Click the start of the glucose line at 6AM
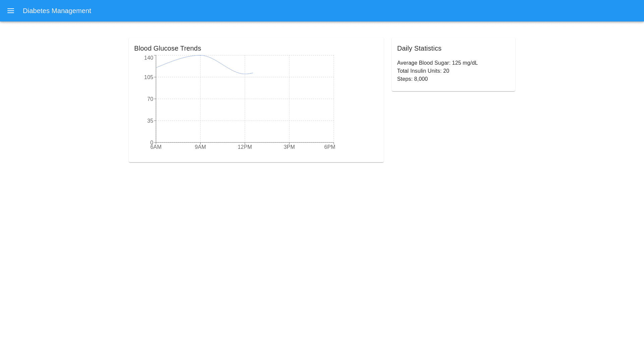The image size is (644, 362). pyautogui.click(x=156, y=67)
